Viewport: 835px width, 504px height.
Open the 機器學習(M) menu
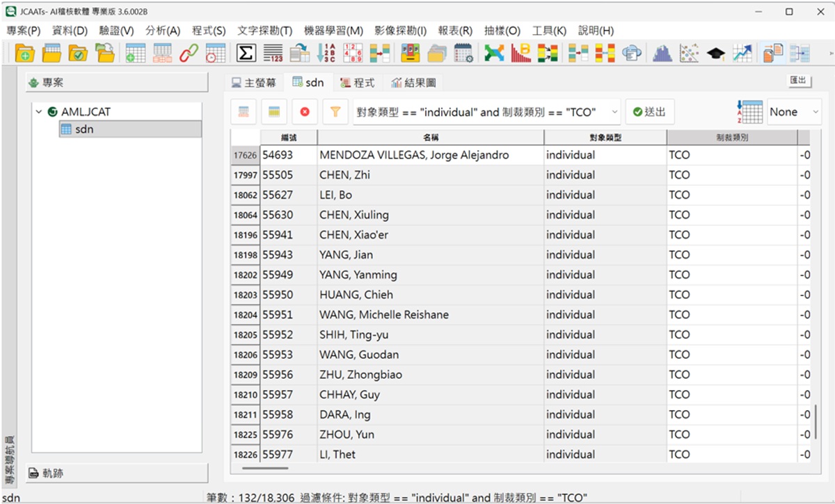tap(333, 31)
